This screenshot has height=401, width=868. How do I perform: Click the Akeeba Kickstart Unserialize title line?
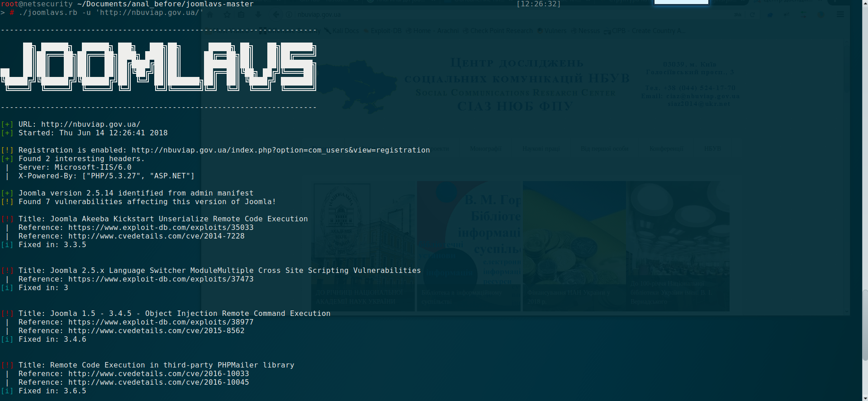(x=163, y=219)
